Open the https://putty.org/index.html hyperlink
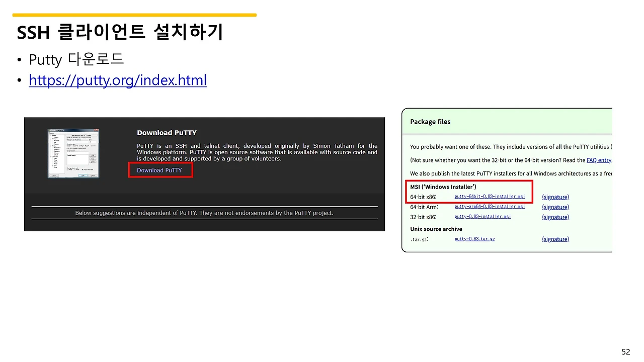This screenshot has height=362, width=644. pyautogui.click(x=118, y=80)
